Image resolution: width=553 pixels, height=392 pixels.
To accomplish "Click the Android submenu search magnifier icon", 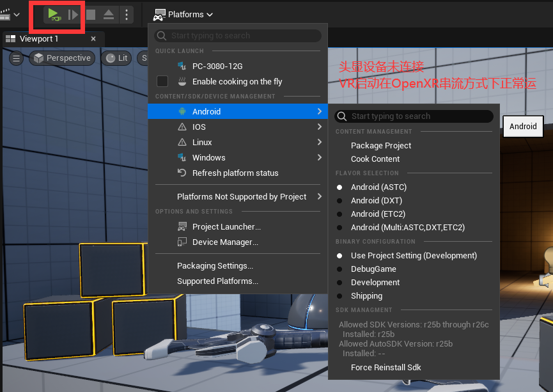I will tap(342, 116).
